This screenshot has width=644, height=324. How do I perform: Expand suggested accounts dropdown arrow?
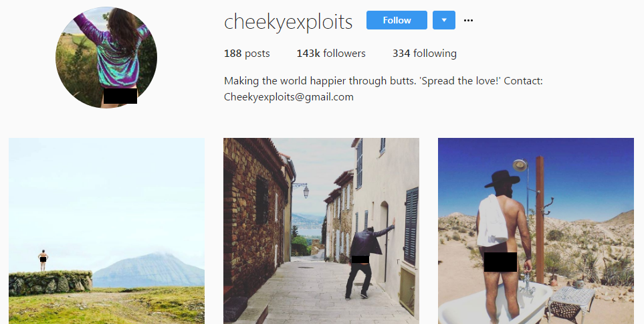click(444, 20)
